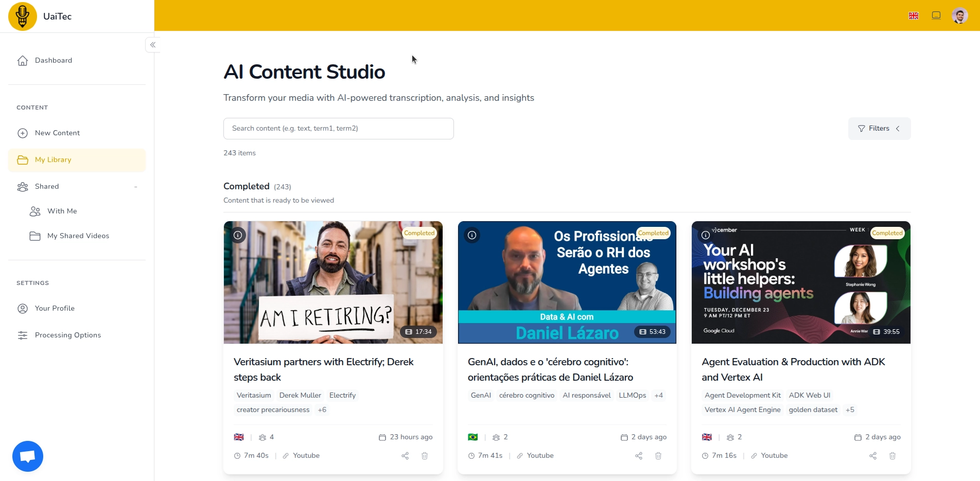Open My Library in sidebar
980x481 pixels.
(53, 160)
